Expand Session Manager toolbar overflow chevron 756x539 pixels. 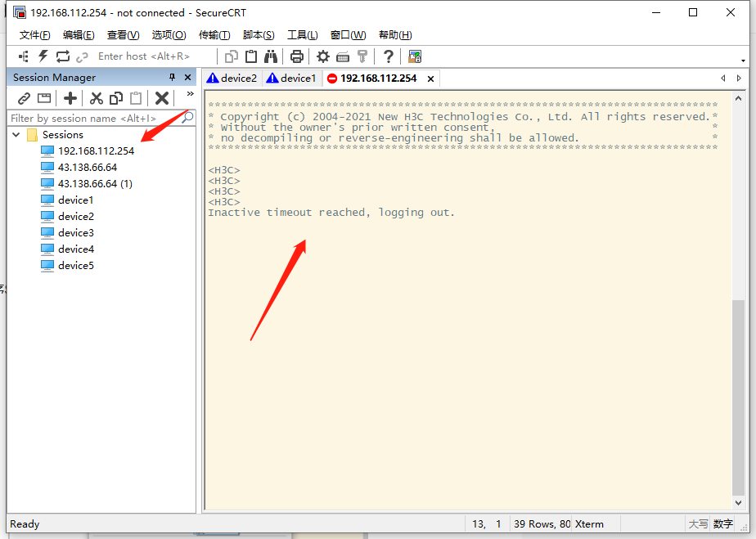tap(190, 93)
